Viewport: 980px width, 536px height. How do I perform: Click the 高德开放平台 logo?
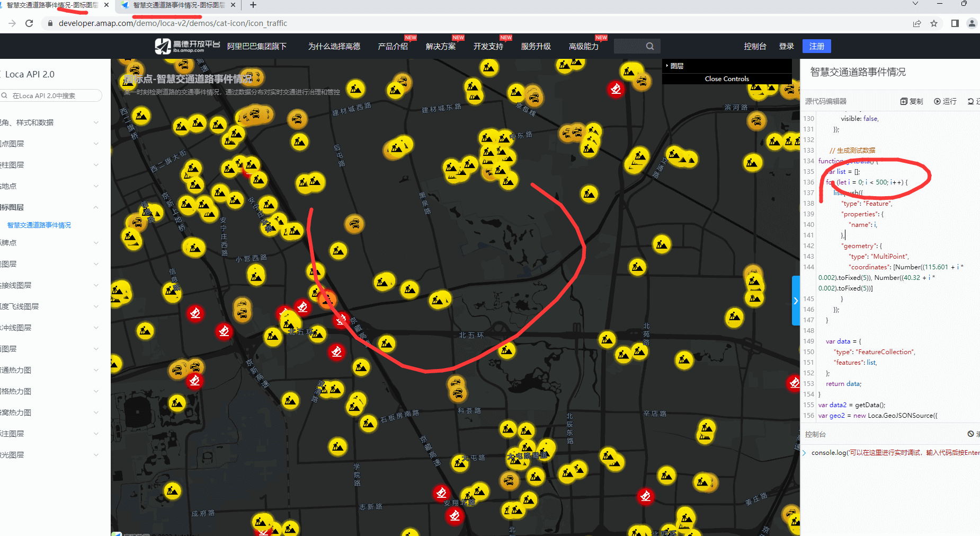(x=187, y=46)
